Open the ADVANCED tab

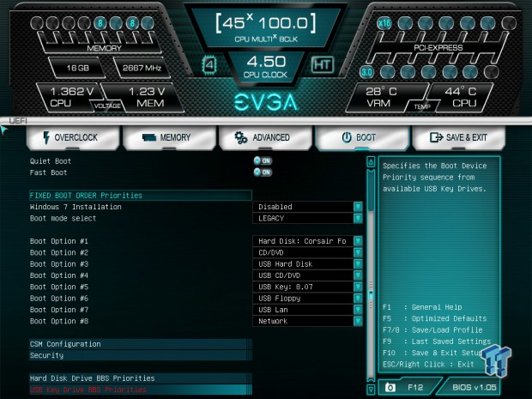265,137
